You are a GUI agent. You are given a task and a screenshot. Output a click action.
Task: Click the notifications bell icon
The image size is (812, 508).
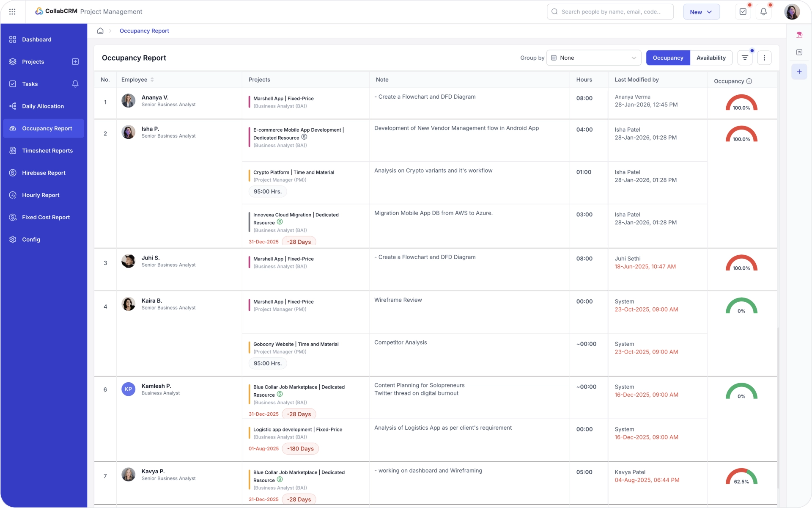[763, 12]
